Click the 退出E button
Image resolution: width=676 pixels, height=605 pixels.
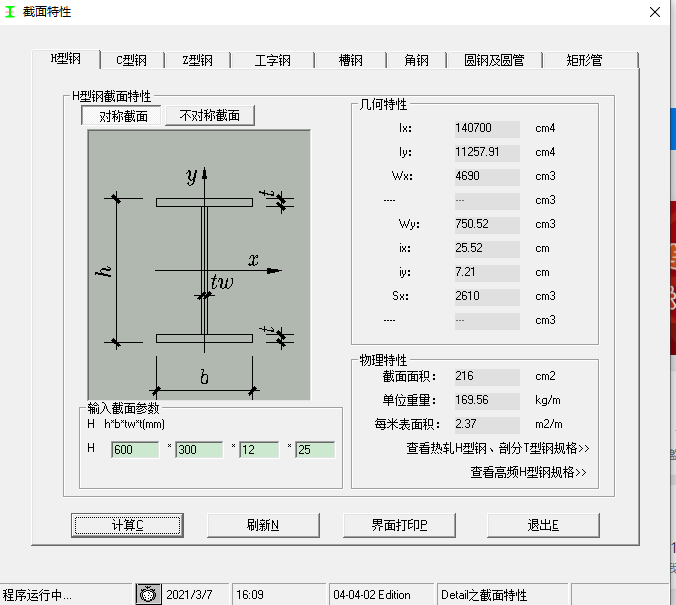point(543,525)
